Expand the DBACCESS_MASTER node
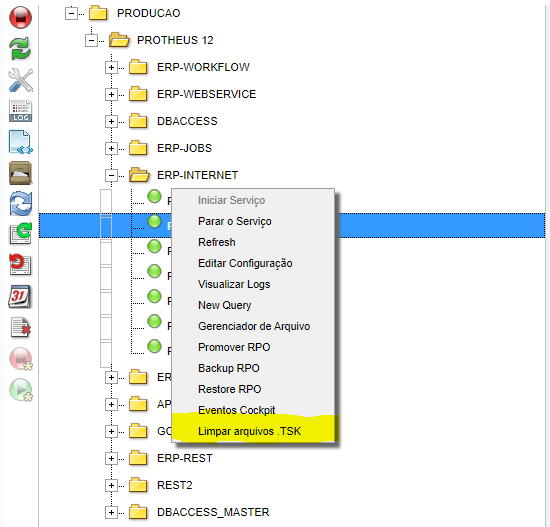The height and width of the screenshot is (527, 550). (x=111, y=513)
